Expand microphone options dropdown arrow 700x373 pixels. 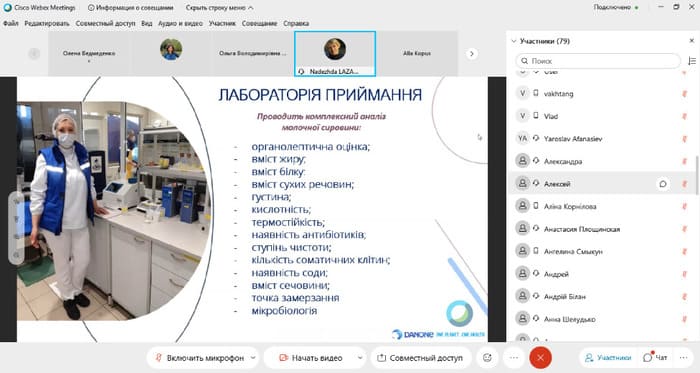click(253, 357)
